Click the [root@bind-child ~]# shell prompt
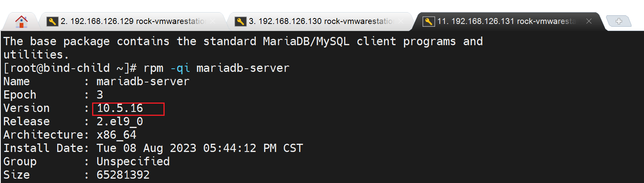Screen dimensions: 644x183 coord(70,68)
